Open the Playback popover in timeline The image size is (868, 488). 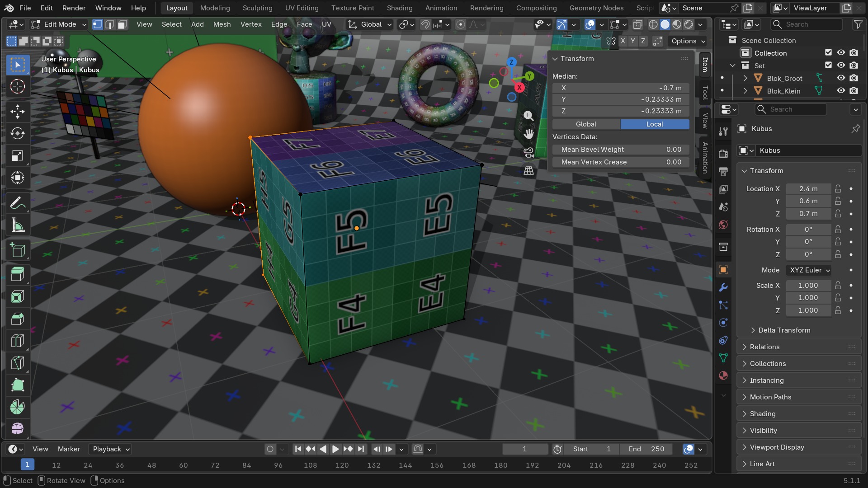point(111,449)
